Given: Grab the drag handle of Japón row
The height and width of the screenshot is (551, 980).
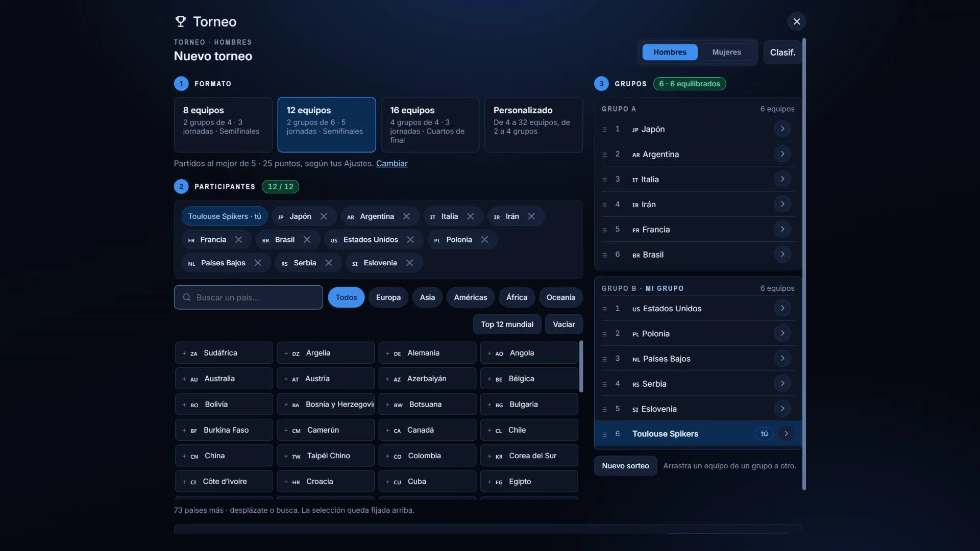Looking at the screenshot, I should coord(604,130).
